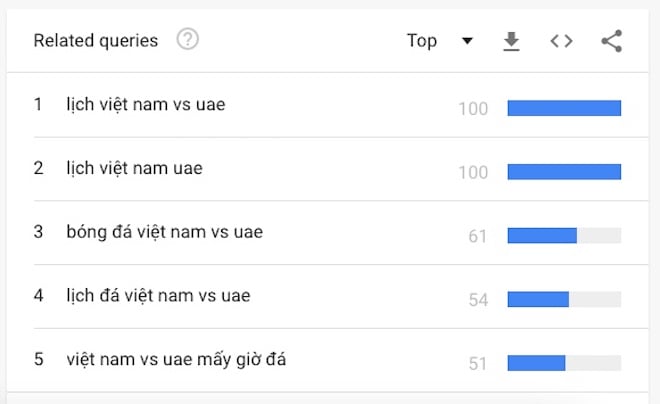Open the embed code icon

tap(562, 41)
